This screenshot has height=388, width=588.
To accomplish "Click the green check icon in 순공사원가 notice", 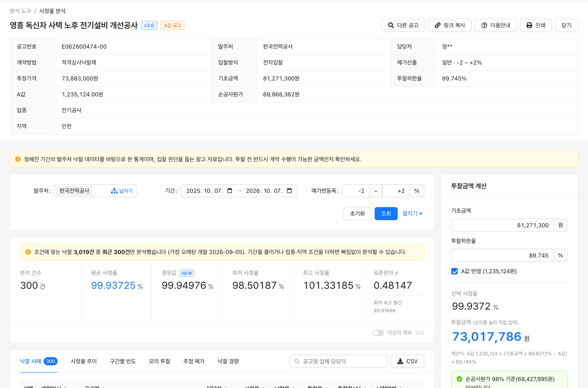I will [x=459, y=379].
